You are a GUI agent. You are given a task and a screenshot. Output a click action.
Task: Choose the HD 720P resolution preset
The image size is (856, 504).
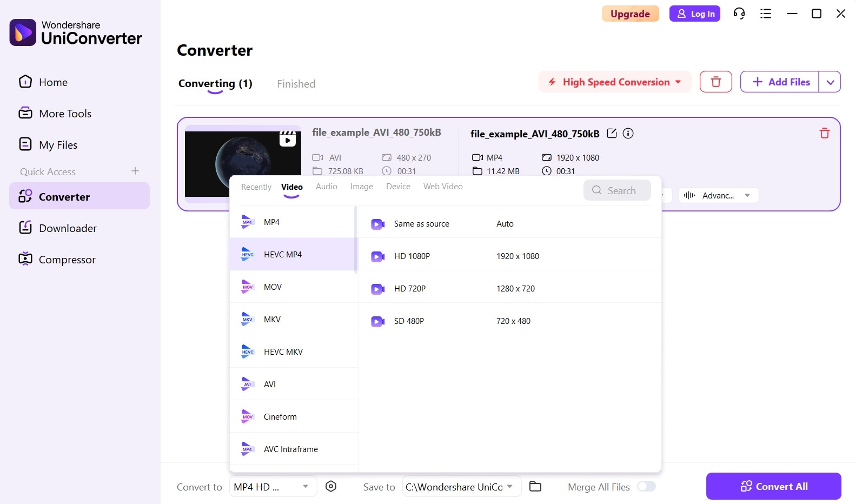(510, 288)
